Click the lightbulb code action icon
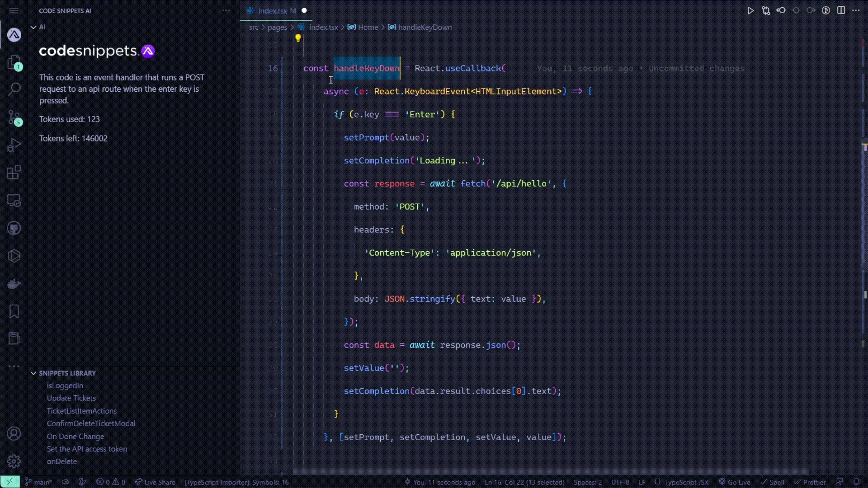 click(x=298, y=38)
